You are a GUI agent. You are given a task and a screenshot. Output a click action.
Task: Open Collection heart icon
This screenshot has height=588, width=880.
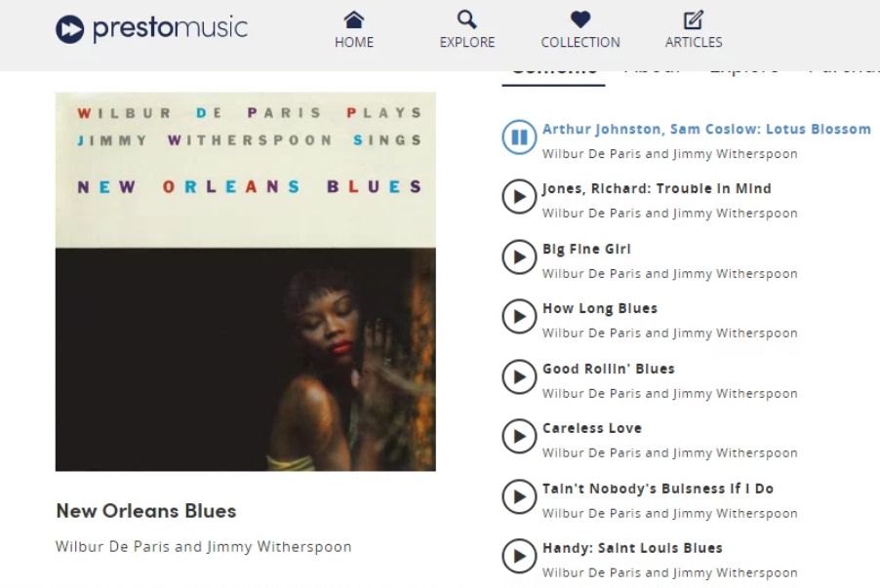point(580,20)
